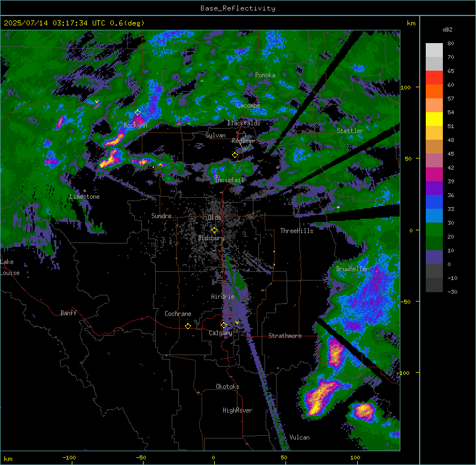Click the slate swatch between 10 and 0 dBZ
This screenshot has width=476, height=465.
(434, 257)
